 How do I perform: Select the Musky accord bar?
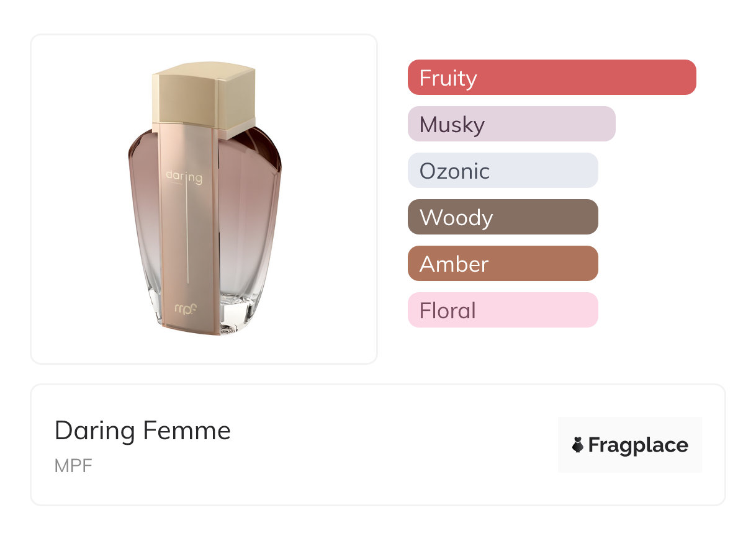511,124
